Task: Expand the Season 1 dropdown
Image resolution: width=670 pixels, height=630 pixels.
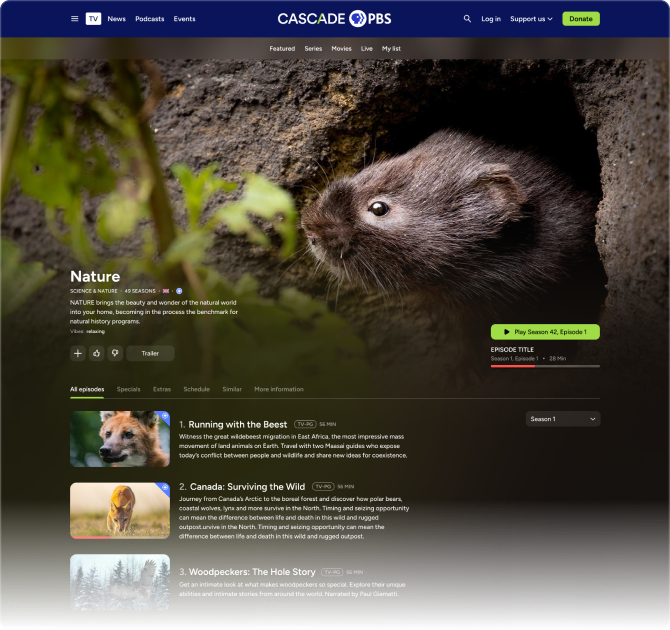Action: tap(563, 419)
